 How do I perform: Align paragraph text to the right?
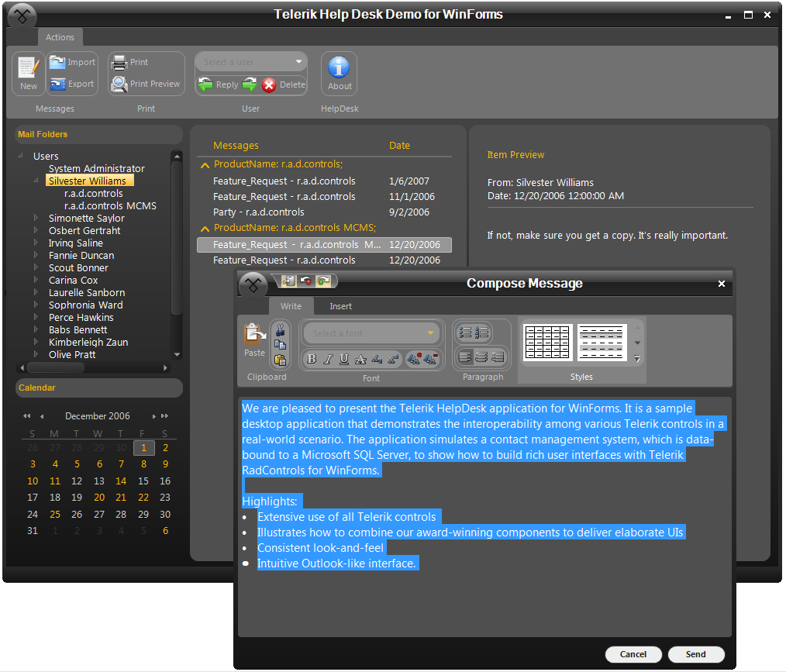click(498, 357)
